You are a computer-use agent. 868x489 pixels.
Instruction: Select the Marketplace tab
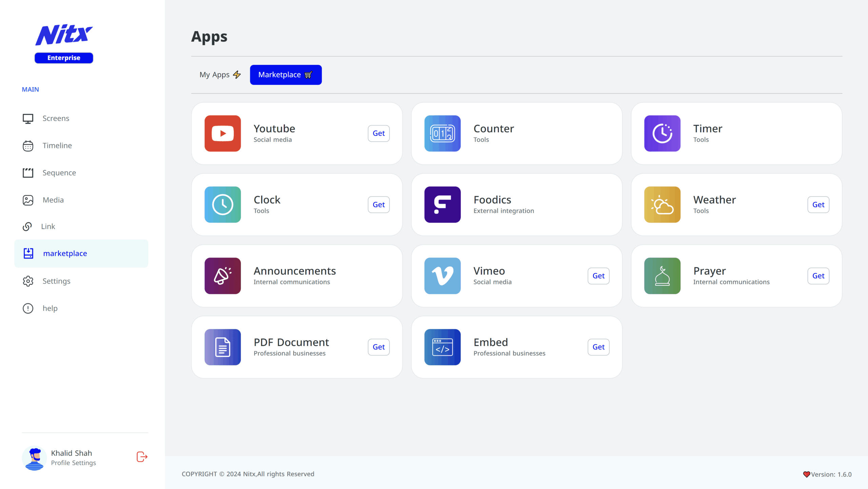285,75
